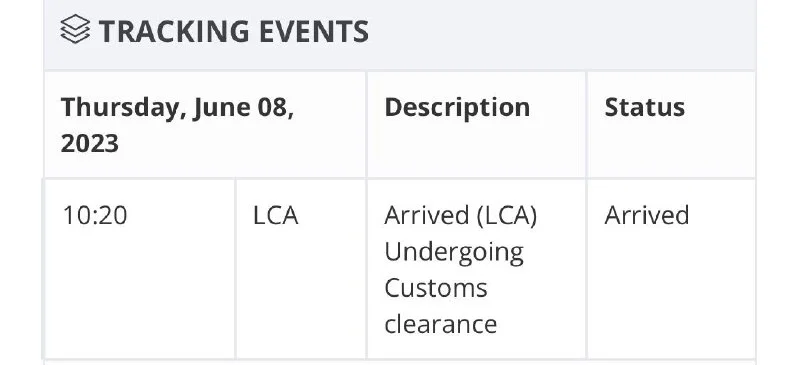Screen dimensions: 800x365
Task: Click the (LCA) code inside description text
Action: point(506,215)
